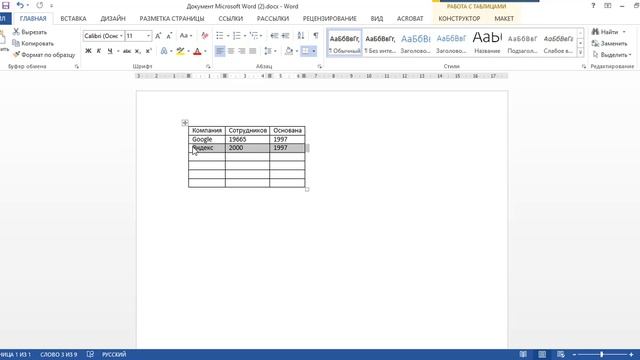Image resolution: width=640 pixels, height=360 pixels.
Task: Decrease font size with shrink font icon
Action: pyautogui.click(x=169, y=36)
